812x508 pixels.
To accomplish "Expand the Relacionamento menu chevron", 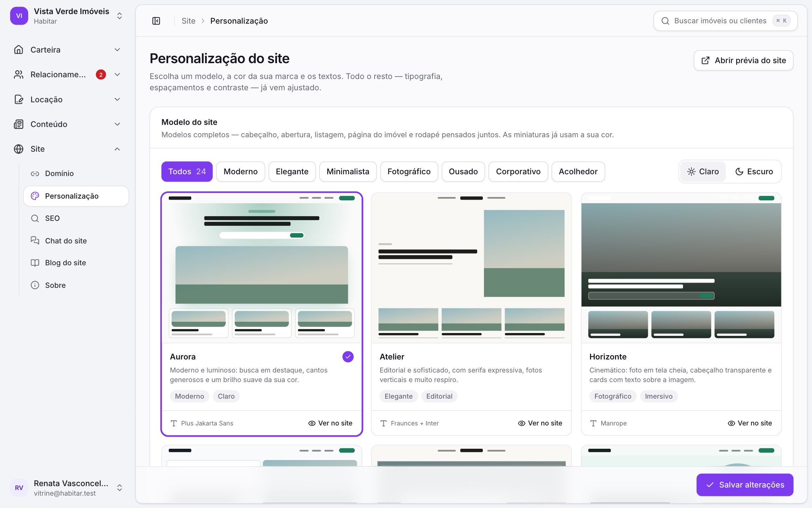I will (x=117, y=74).
